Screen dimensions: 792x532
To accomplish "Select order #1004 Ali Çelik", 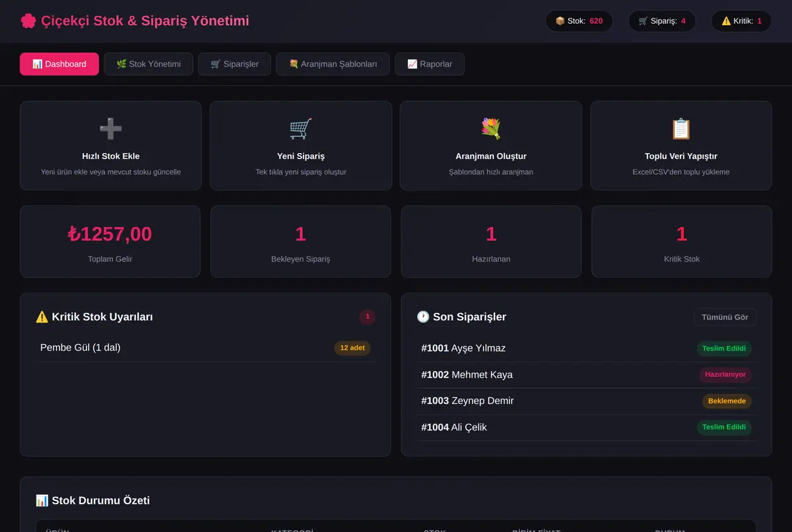I will pyautogui.click(x=587, y=428).
